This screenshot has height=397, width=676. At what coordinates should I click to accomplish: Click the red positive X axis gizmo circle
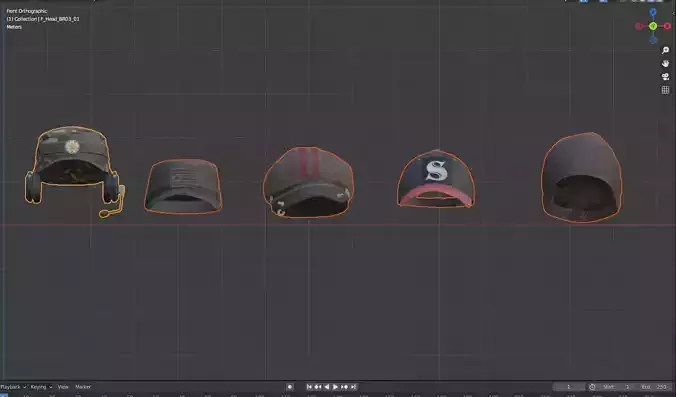click(x=667, y=26)
